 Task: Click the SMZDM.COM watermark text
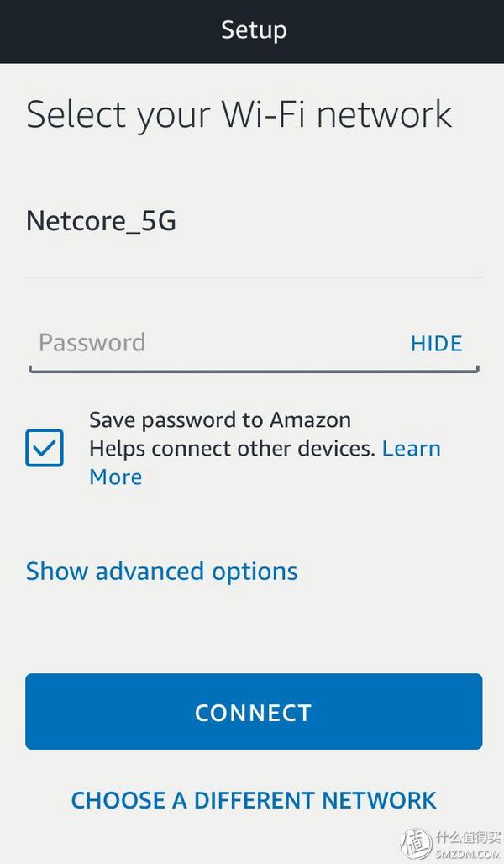[468, 854]
